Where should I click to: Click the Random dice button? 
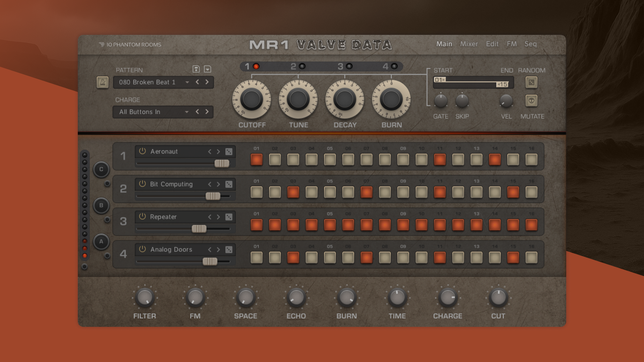tap(531, 82)
